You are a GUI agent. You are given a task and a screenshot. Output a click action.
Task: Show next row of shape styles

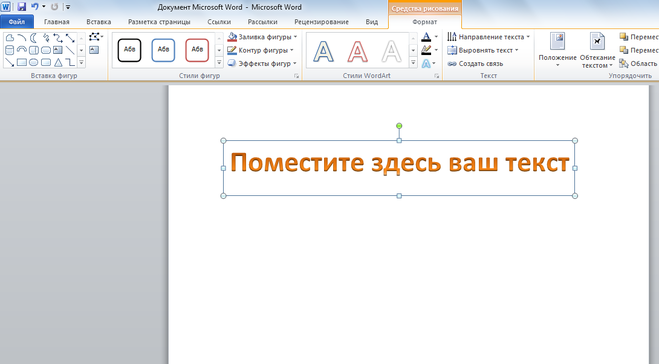219,50
